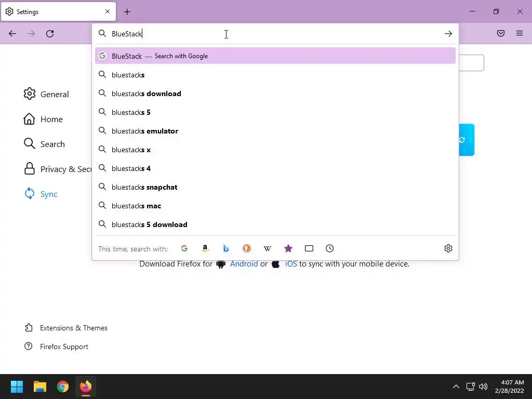Search this time with DuckDuckGo icon

(x=247, y=248)
